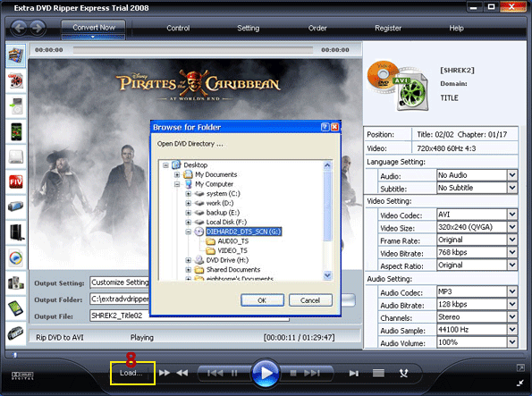The height and width of the screenshot is (396, 532).
Task: Open the Audio Bitrate dropdown
Action: [512, 304]
